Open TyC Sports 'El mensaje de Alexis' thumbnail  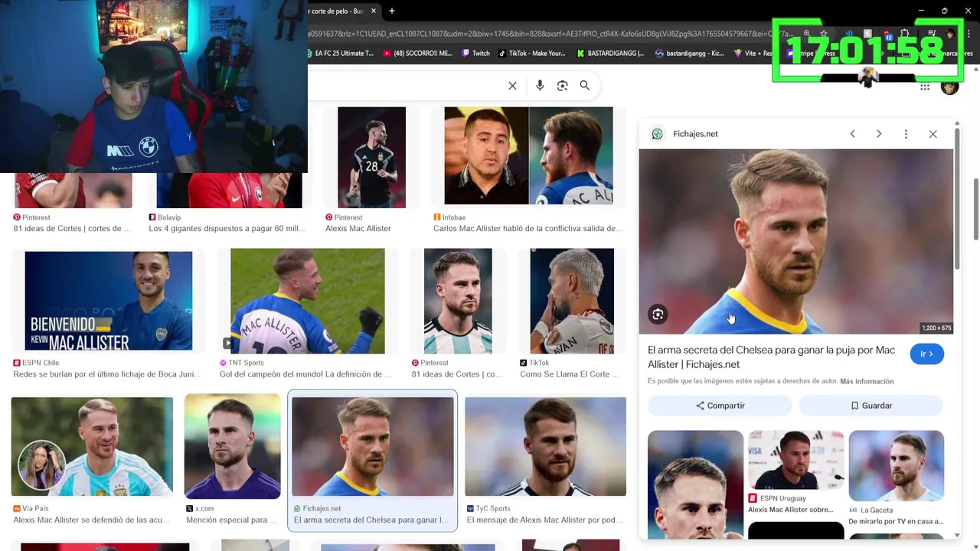pyautogui.click(x=545, y=446)
